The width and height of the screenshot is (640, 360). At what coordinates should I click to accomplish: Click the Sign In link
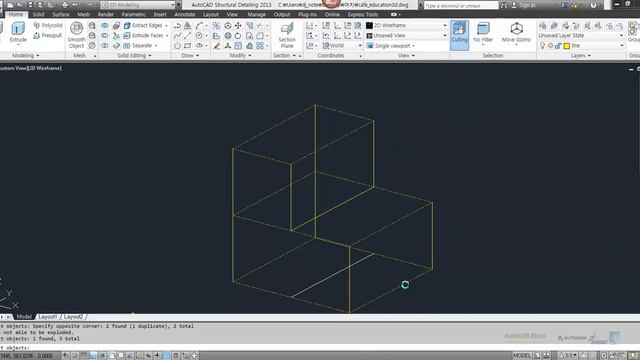point(527,5)
